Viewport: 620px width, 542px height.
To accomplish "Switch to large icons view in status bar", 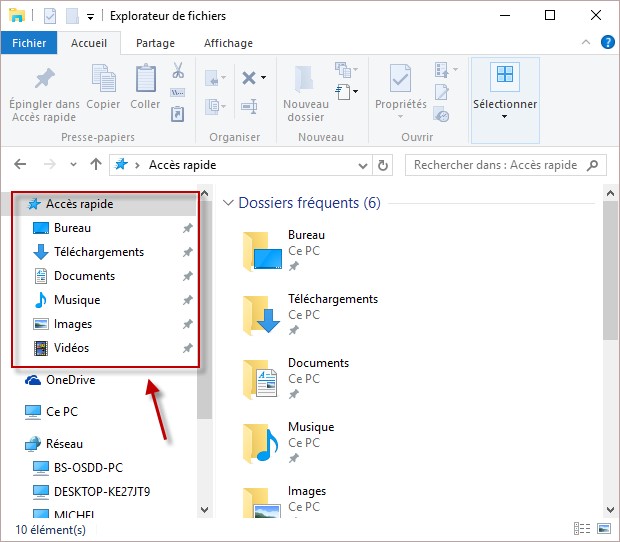I will point(603,528).
